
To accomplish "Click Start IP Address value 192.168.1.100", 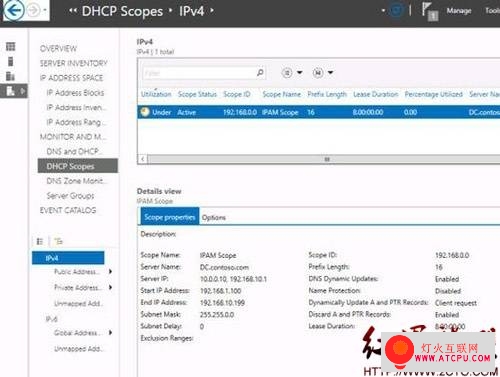I will (x=220, y=291).
